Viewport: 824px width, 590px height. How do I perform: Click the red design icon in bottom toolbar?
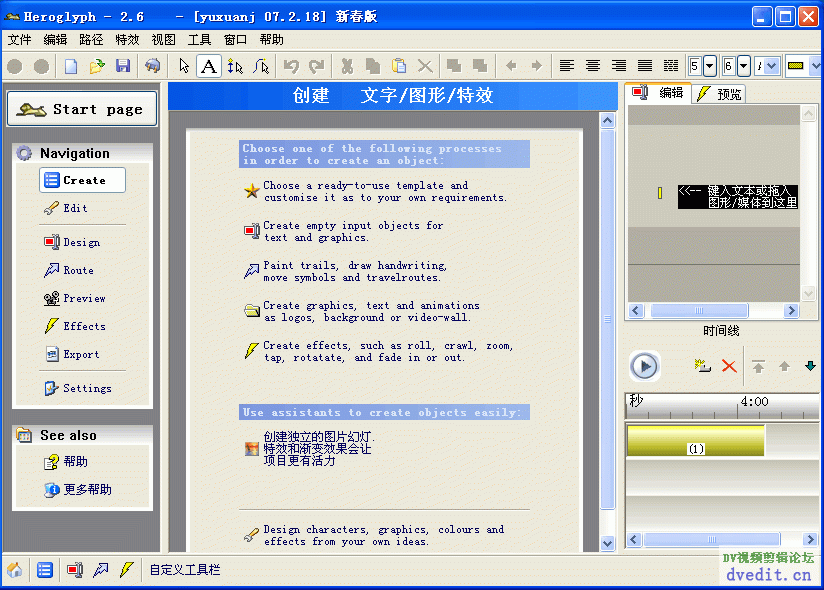click(x=75, y=570)
